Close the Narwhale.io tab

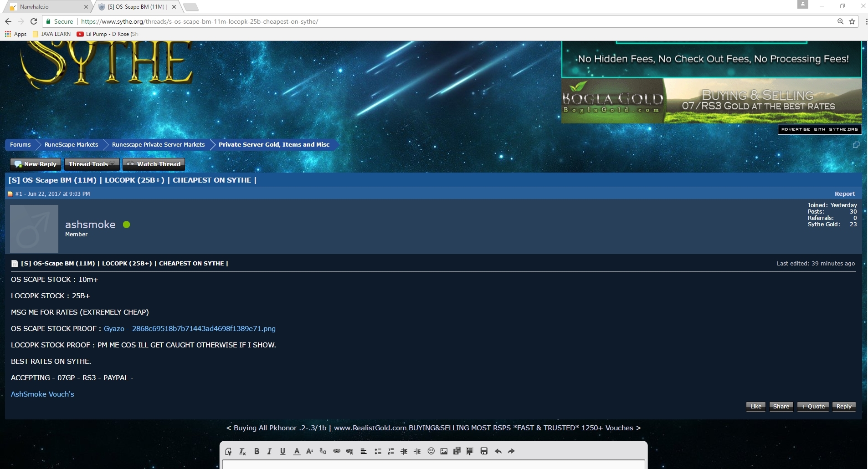click(x=86, y=7)
